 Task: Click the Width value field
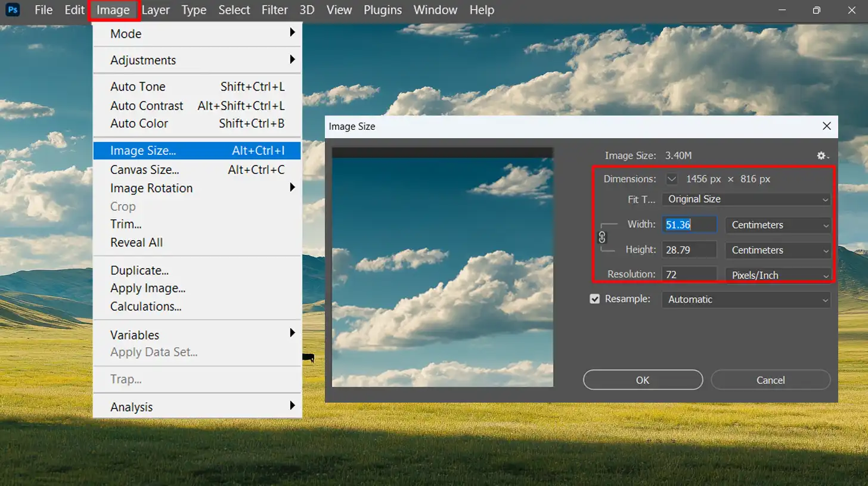tap(690, 225)
